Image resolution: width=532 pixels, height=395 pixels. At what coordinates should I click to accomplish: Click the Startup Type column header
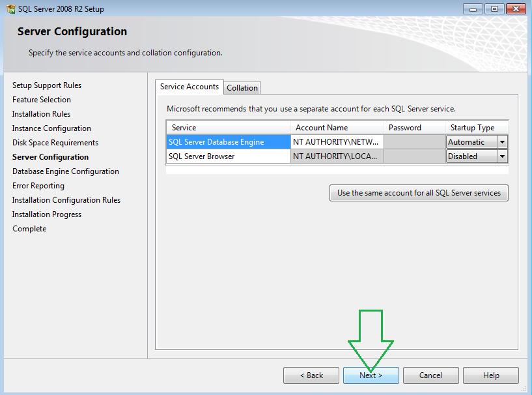point(477,128)
